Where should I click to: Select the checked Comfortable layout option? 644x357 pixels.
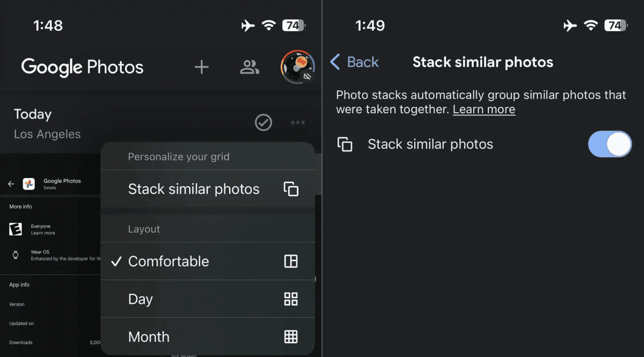(x=169, y=261)
